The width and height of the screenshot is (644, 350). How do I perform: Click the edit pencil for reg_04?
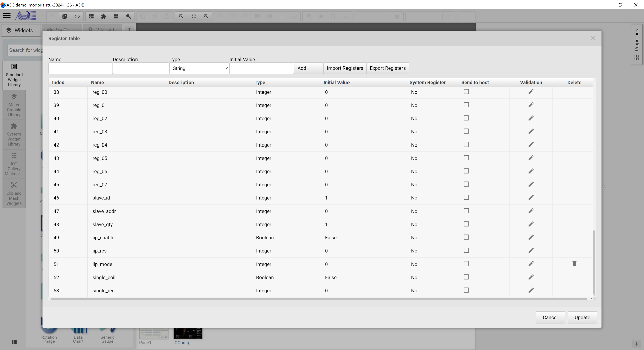(x=531, y=145)
